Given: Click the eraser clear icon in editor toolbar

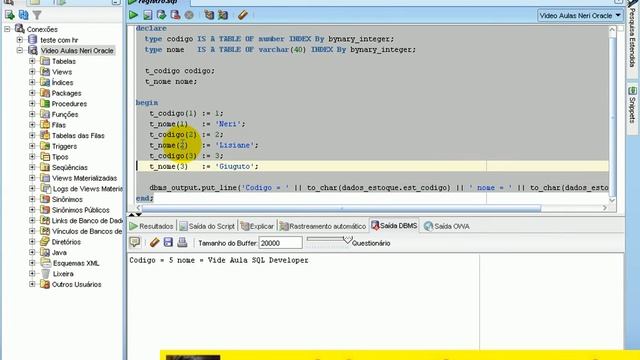Looking at the screenshot, I should click(x=242, y=15).
